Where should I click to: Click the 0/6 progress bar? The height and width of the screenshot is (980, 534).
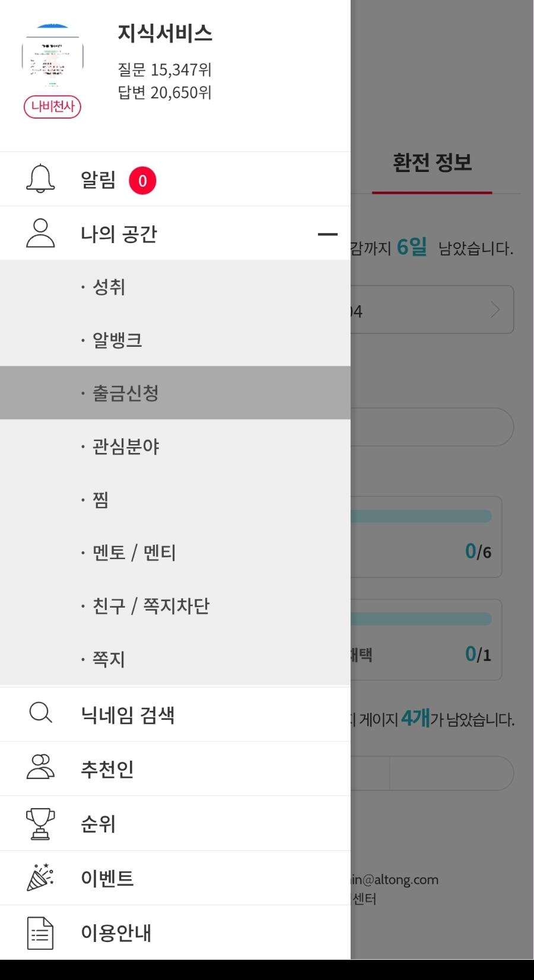421,516
